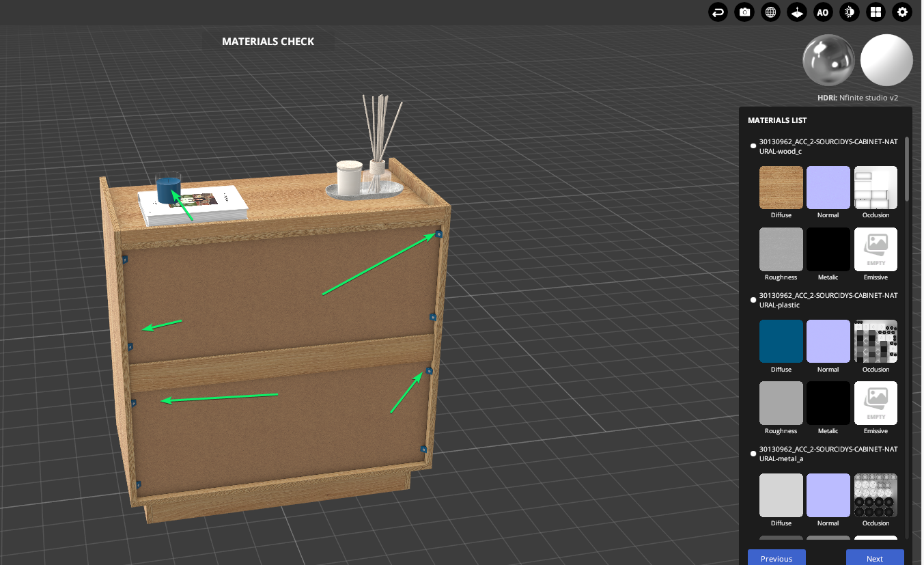Image resolution: width=924 pixels, height=565 pixels.
Task: Click the back arrow icon in the toolbar
Action: [718, 12]
